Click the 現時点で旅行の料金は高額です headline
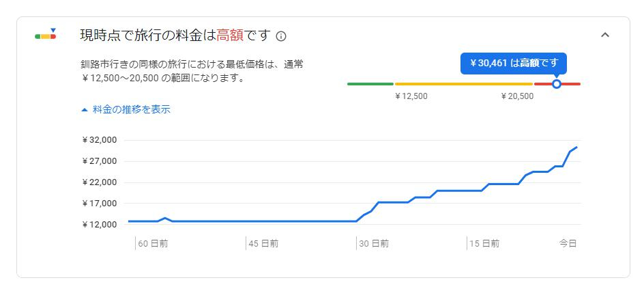 pos(175,36)
